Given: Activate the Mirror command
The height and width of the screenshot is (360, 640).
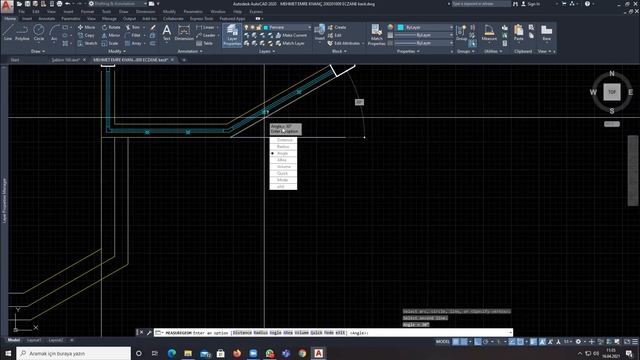Looking at the screenshot, I should coord(111,36).
